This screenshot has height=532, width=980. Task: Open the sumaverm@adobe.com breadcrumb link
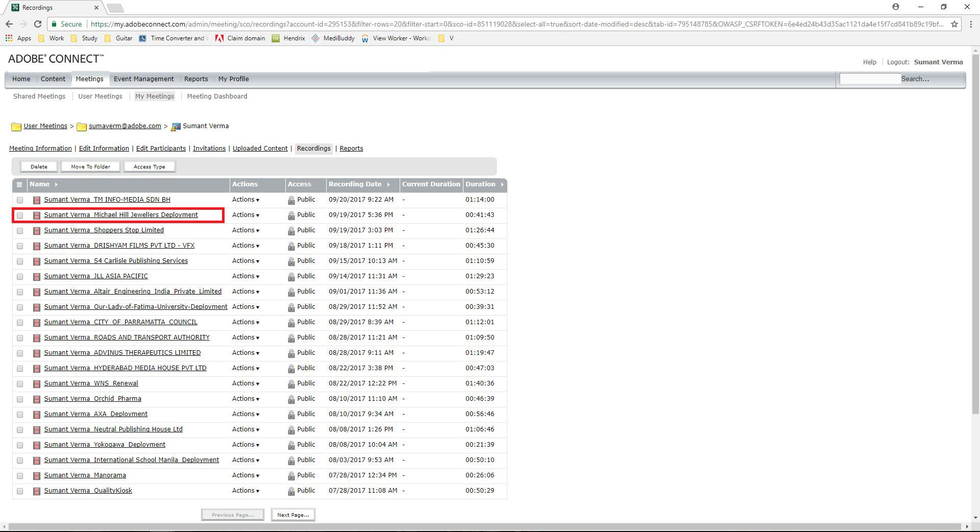tap(125, 126)
